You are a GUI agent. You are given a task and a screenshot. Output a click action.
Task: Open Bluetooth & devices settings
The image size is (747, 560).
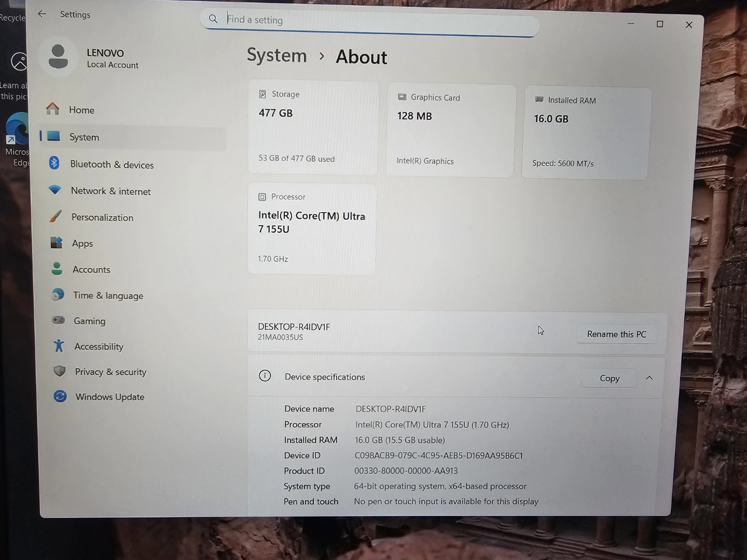click(x=133, y=164)
